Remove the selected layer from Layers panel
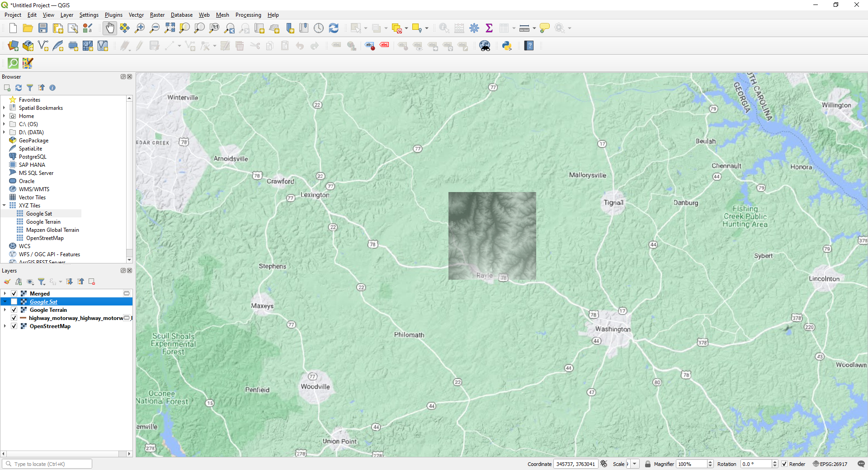The image size is (868, 470). (92, 282)
